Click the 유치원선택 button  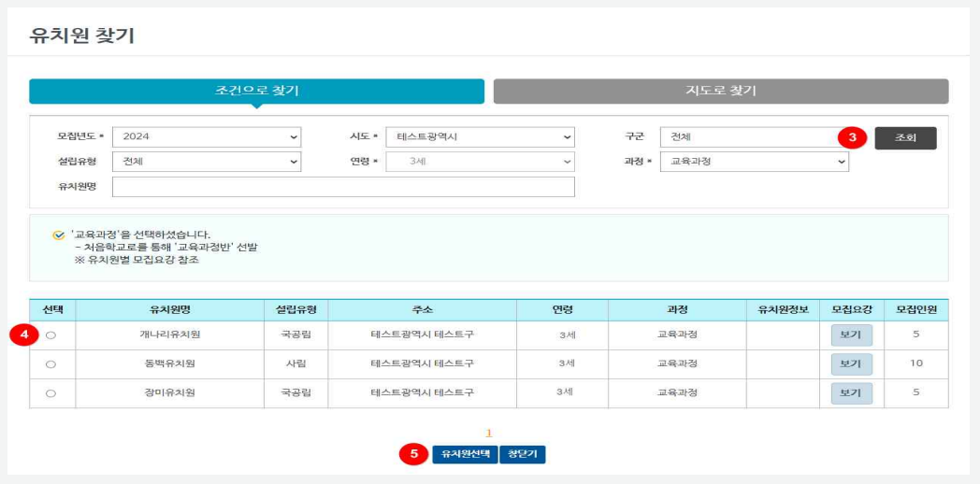point(465,454)
